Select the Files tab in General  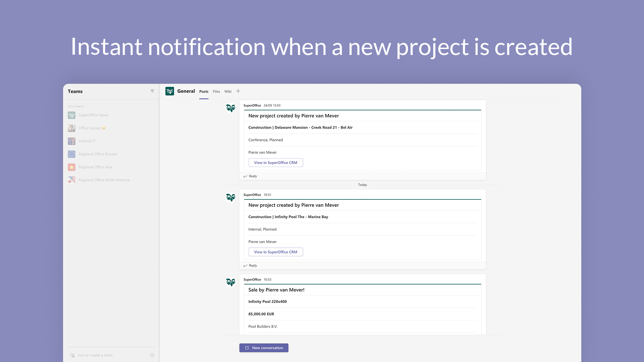coord(216,91)
